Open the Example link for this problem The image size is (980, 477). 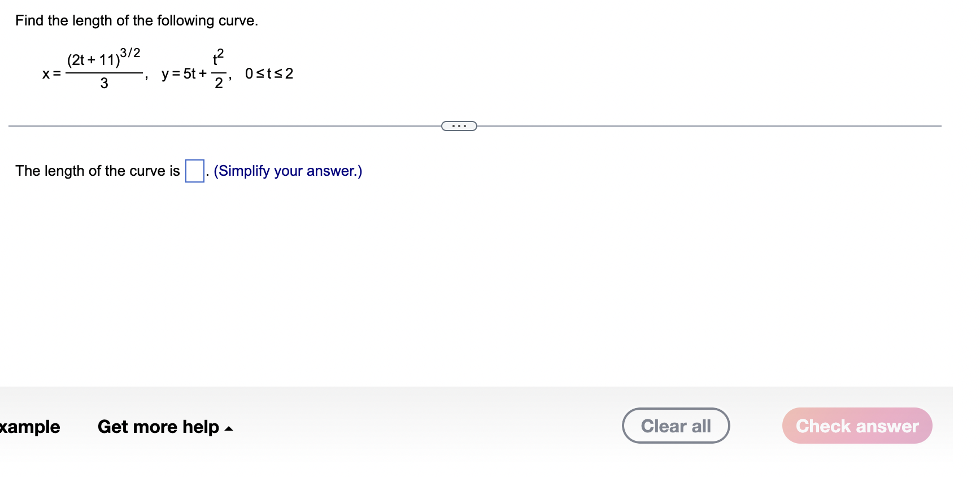(x=29, y=427)
